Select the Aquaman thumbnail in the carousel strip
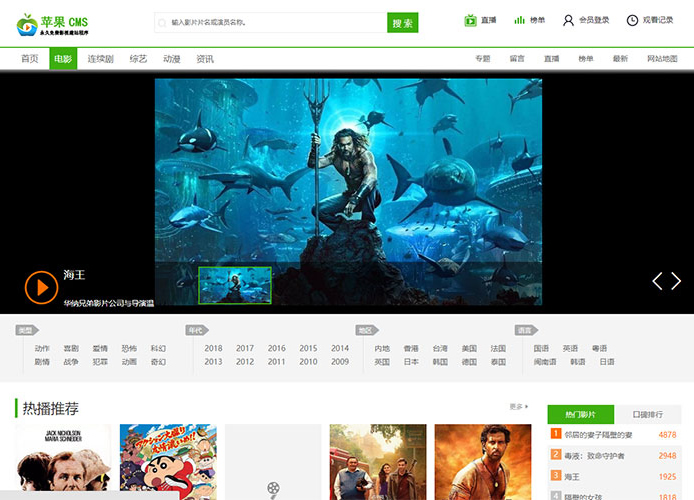The width and height of the screenshot is (694, 500). 235,284
